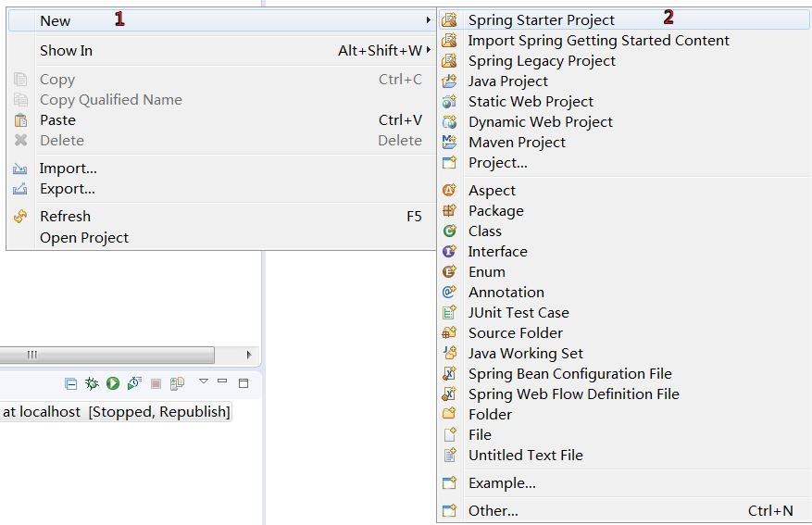Viewport: 812px width, 525px height.
Task: Click the horizontal scrollbar thumb
Action: pyautogui.click(x=106, y=355)
